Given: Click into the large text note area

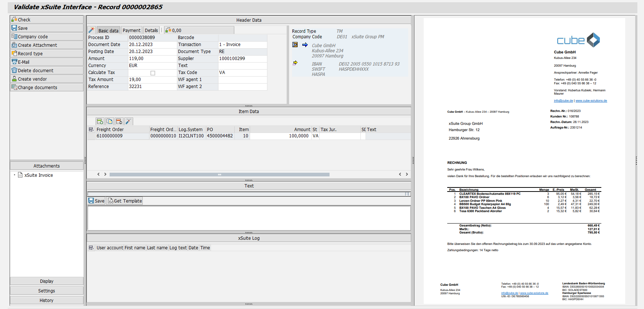Looking at the screenshot, I should 249,218.
